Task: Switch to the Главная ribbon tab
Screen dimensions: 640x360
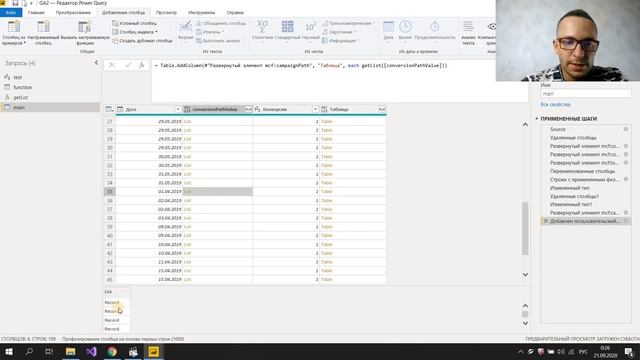Action: coord(36,13)
